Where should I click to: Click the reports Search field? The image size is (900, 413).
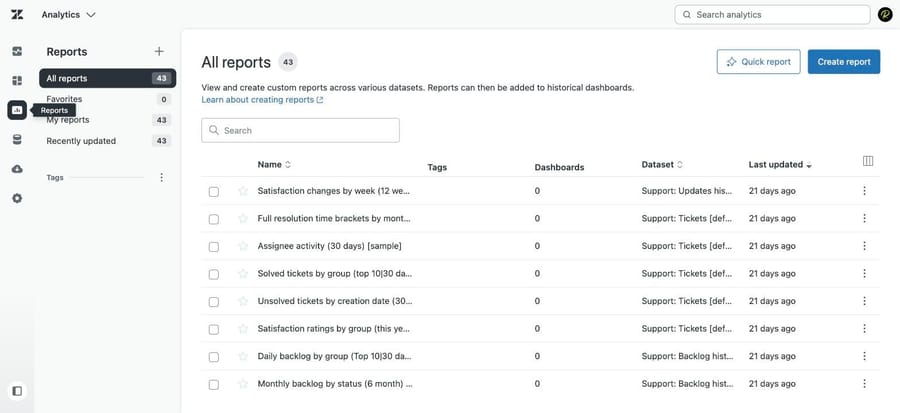point(300,130)
